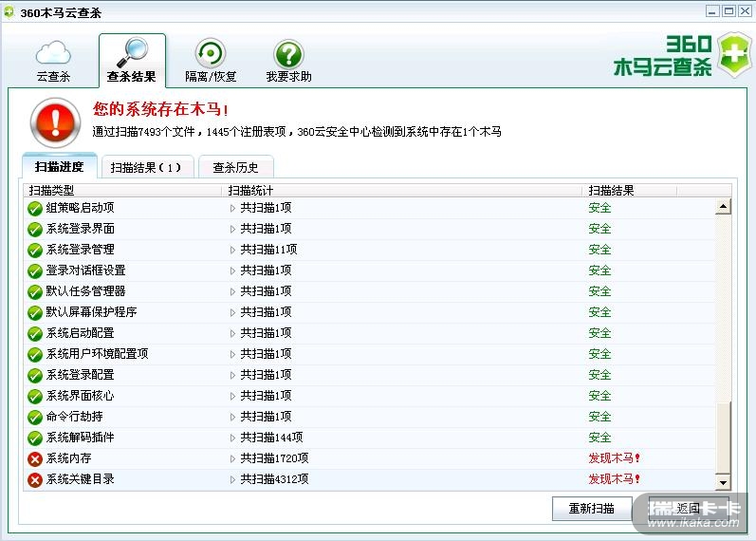
Task: Sort by 扫描类型 column header
Action: point(122,190)
